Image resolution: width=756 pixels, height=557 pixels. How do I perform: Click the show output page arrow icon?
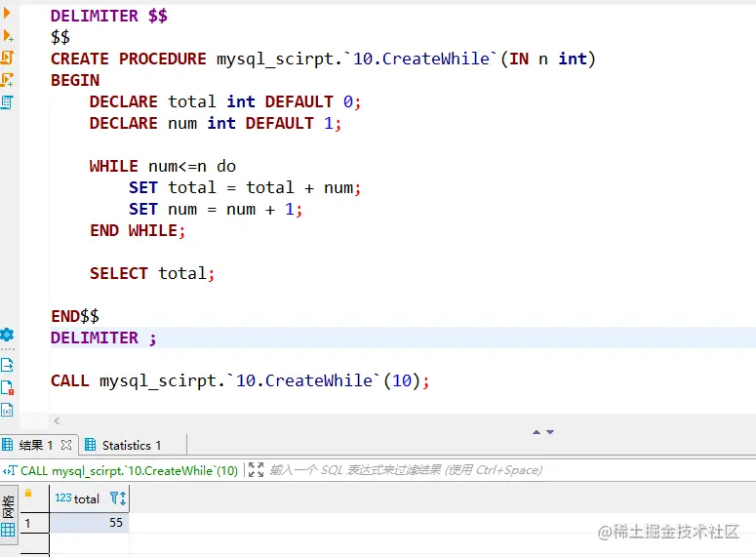pos(7,365)
